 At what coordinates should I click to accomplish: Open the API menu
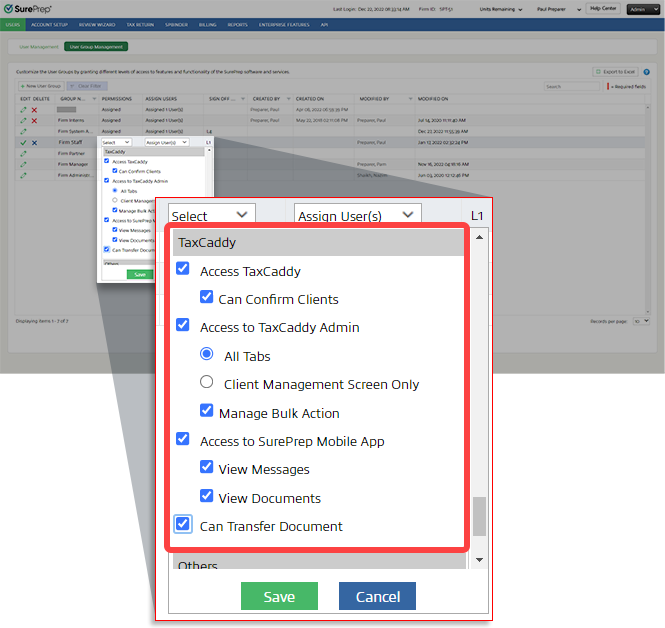(324, 25)
